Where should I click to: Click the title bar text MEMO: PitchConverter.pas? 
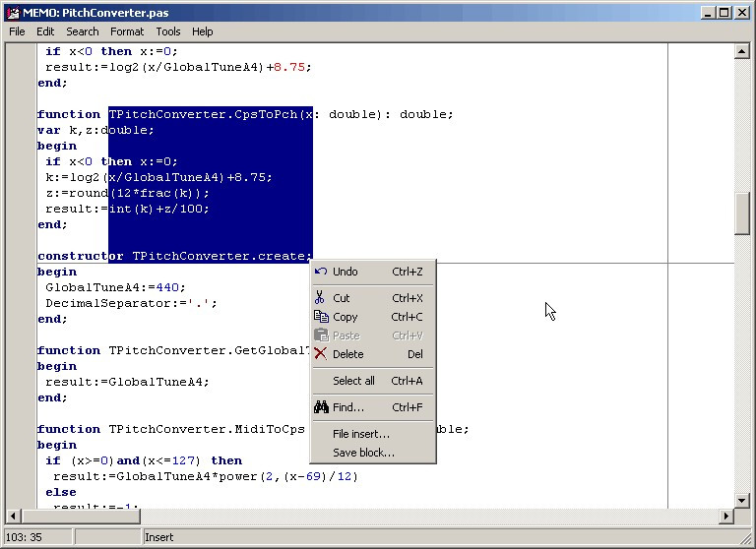[95, 13]
